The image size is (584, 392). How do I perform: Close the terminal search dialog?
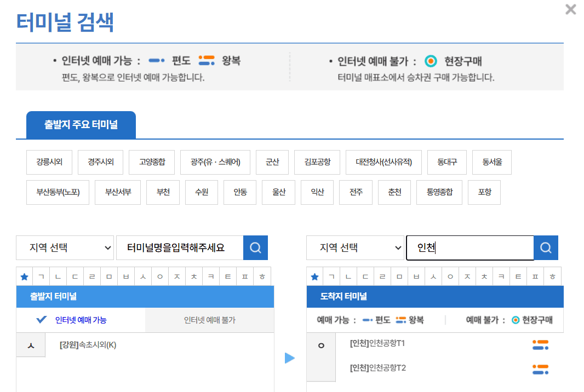(x=570, y=9)
